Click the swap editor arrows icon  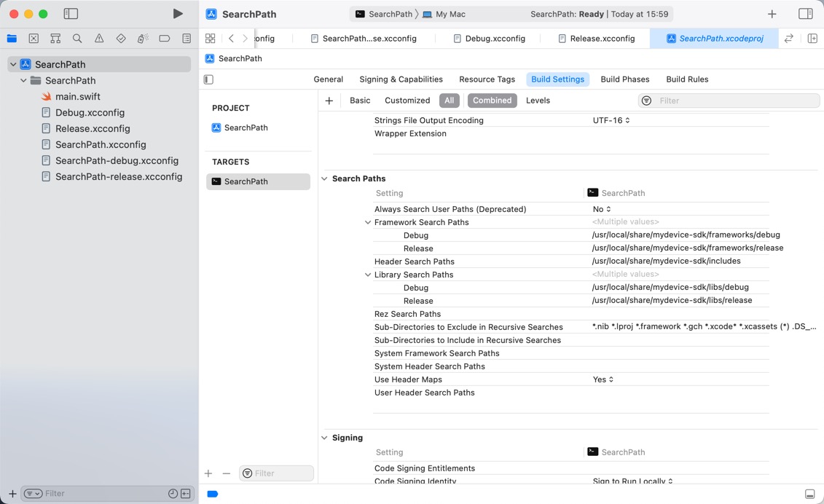788,39
